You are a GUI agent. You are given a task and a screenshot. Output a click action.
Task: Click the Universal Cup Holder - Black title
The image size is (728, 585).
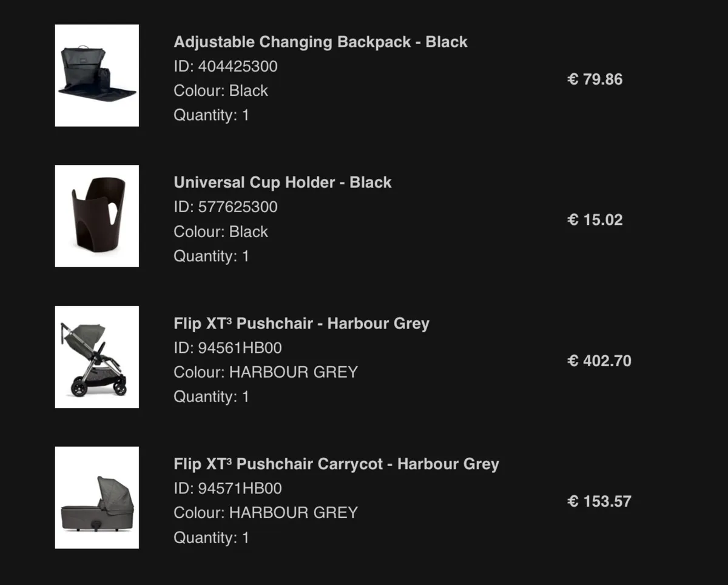click(x=283, y=182)
